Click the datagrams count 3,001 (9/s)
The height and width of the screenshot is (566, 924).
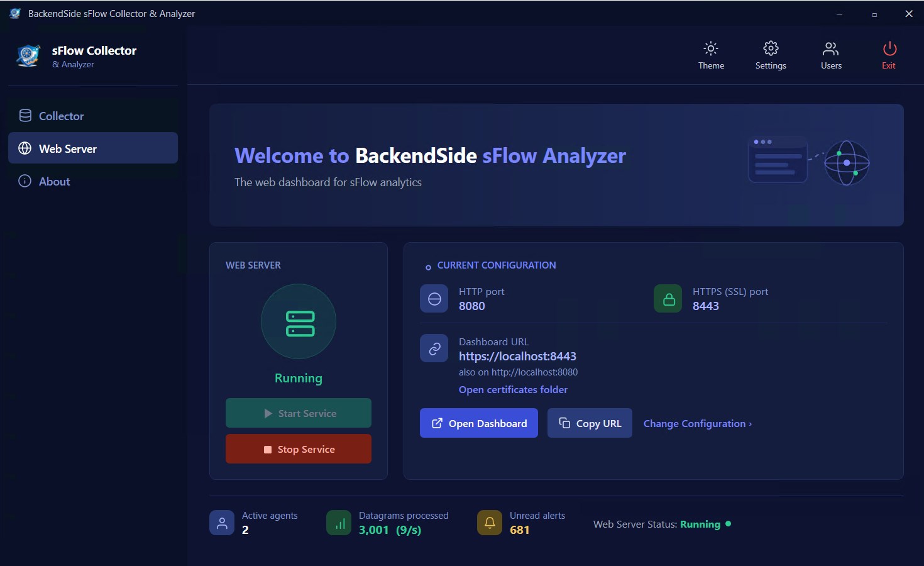point(390,530)
